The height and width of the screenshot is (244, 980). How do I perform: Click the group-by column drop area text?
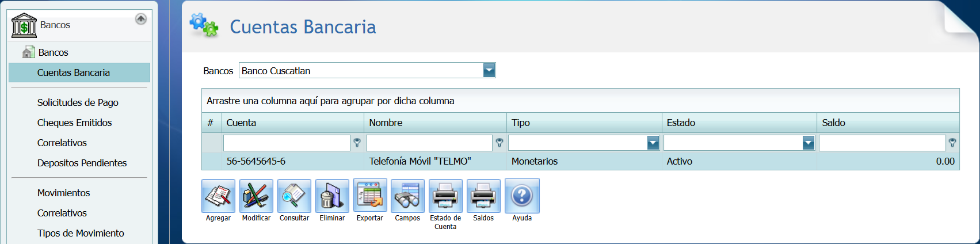coord(330,101)
